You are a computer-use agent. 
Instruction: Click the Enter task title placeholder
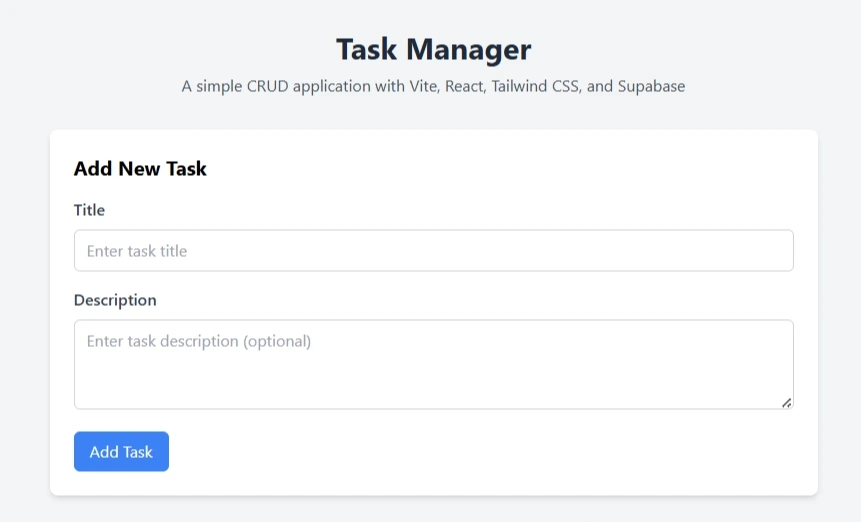pyautogui.click(x=137, y=251)
